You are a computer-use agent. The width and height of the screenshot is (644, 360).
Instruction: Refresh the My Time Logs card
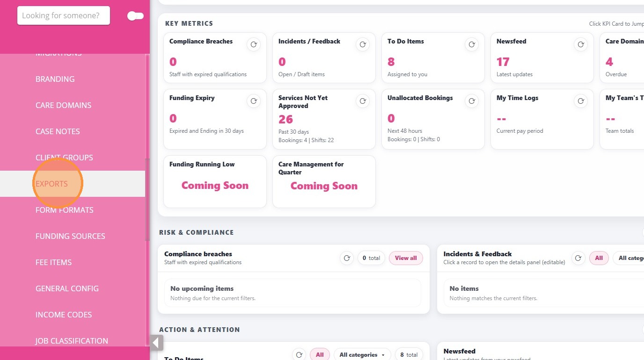(x=581, y=101)
